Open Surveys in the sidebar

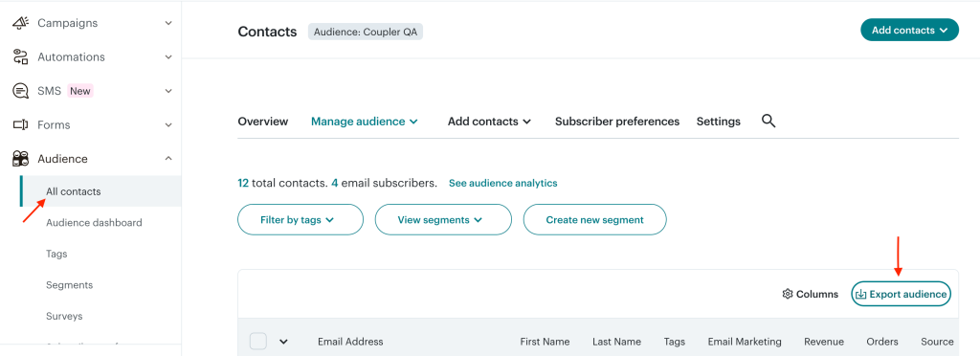pos(64,316)
